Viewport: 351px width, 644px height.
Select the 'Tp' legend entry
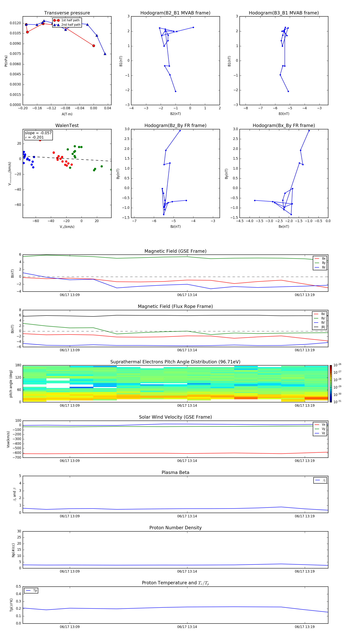pyautogui.click(x=31, y=591)
